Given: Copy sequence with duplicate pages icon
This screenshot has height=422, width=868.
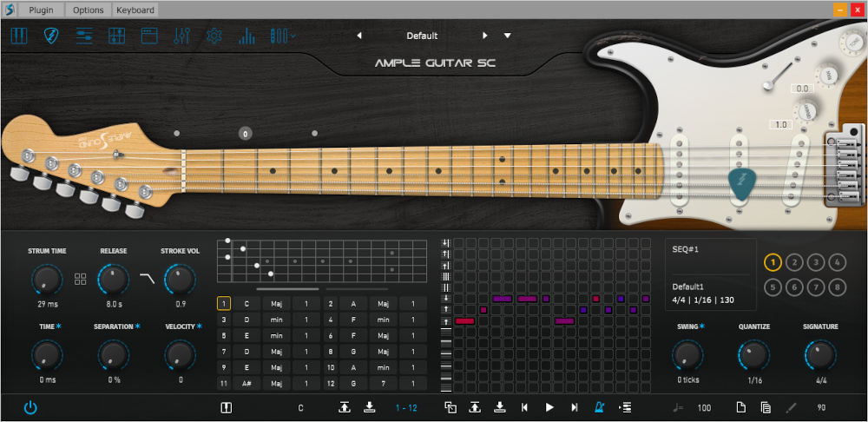Looking at the screenshot, I should [x=766, y=407].
